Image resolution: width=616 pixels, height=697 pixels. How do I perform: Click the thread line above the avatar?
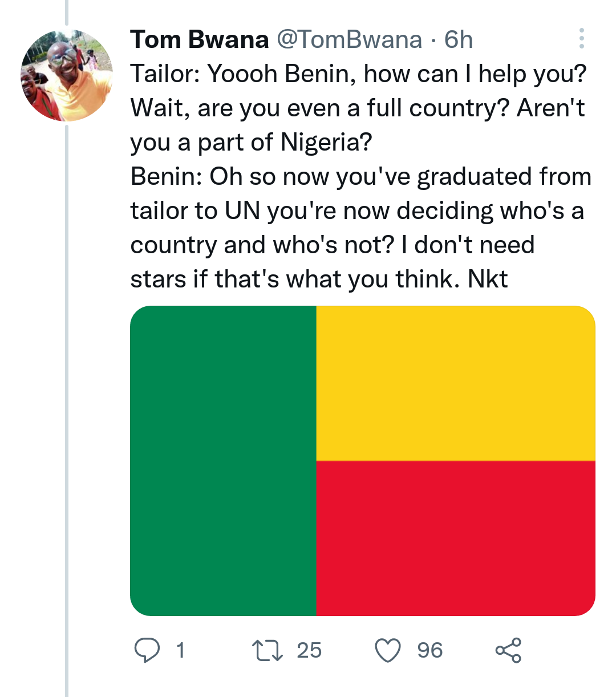click(x=67, y=11)
